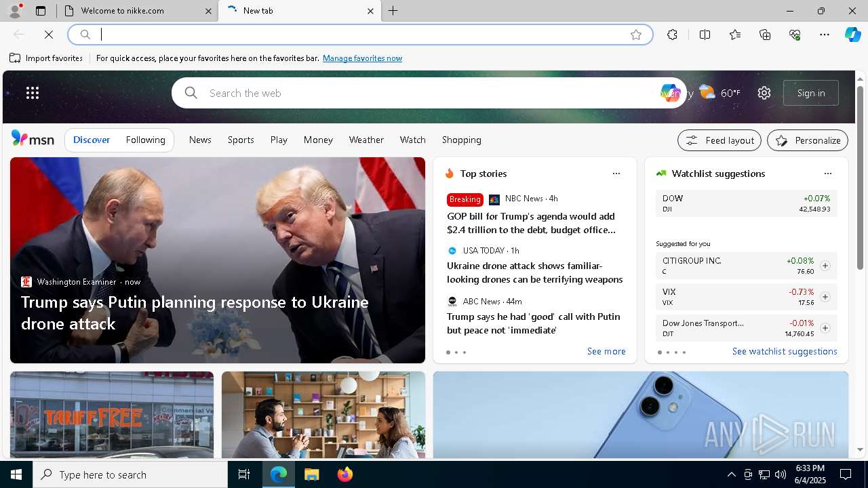Open the tab actions menu icon
The width and height of the screenshot is (868, 488).
(x=41, y=11)
